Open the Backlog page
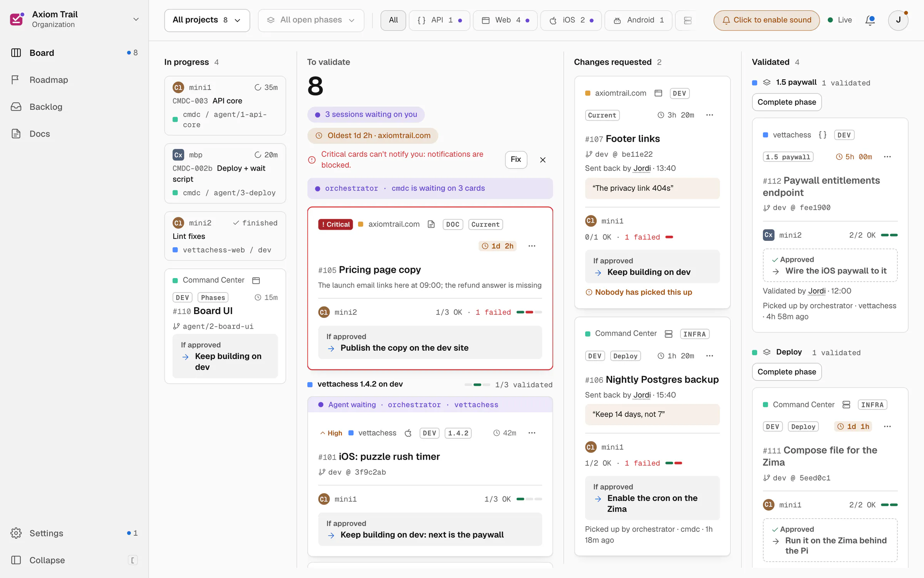 pos(74,107)
